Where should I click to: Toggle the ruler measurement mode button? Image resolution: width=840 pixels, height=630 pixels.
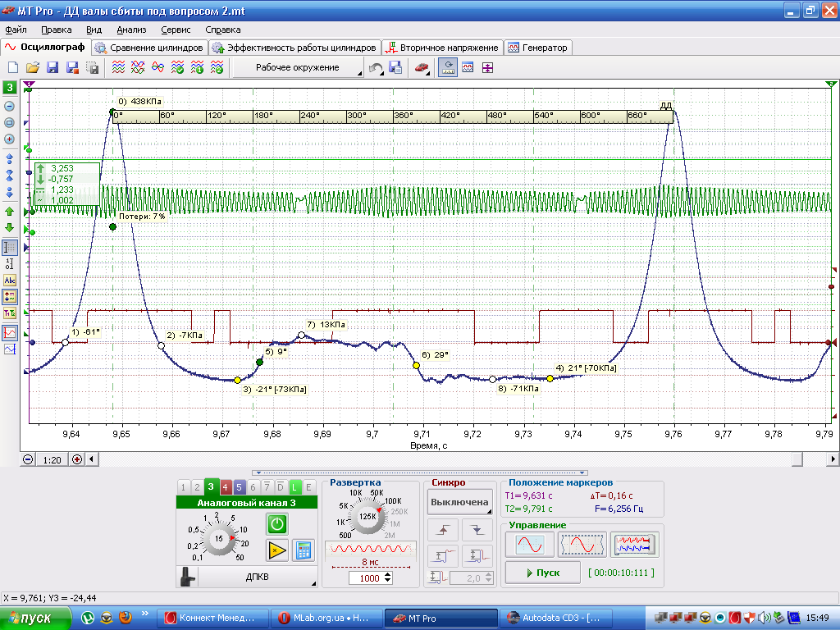point(10,248)
